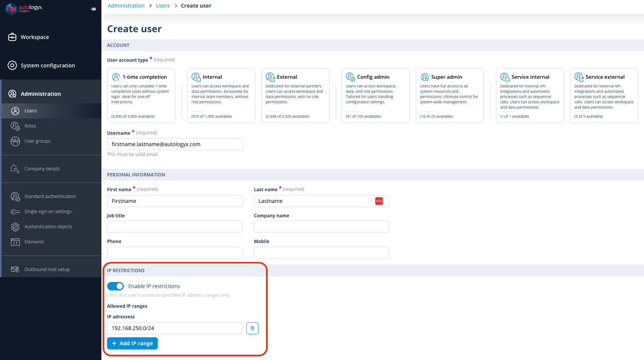Click the User groups icon

[x=15, y=141]
